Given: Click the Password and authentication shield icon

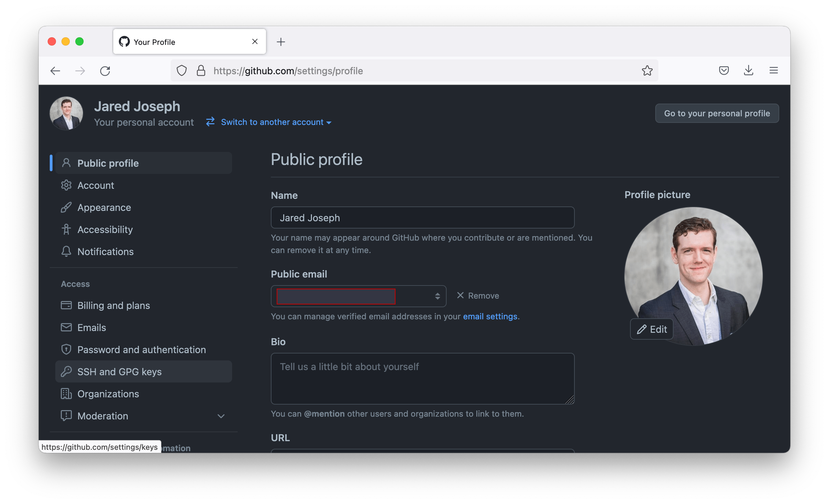Looking at the screenshot, I should point(66,349).
